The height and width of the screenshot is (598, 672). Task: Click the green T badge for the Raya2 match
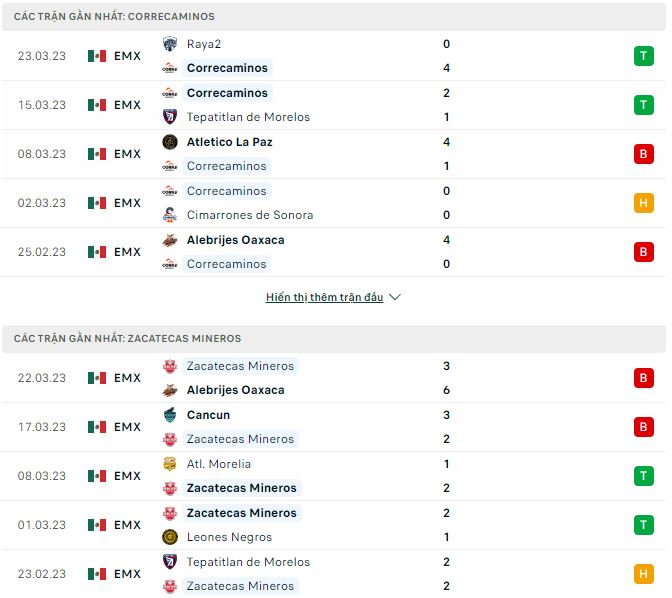[x=643, y=56]
